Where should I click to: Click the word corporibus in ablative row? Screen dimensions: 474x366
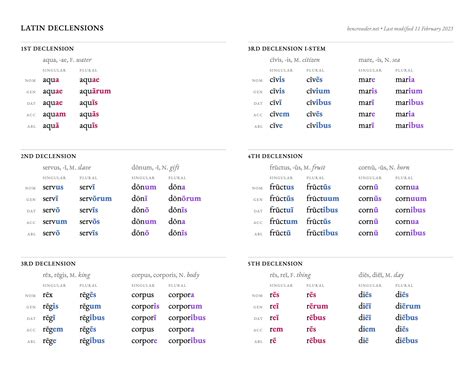[187, 341]
